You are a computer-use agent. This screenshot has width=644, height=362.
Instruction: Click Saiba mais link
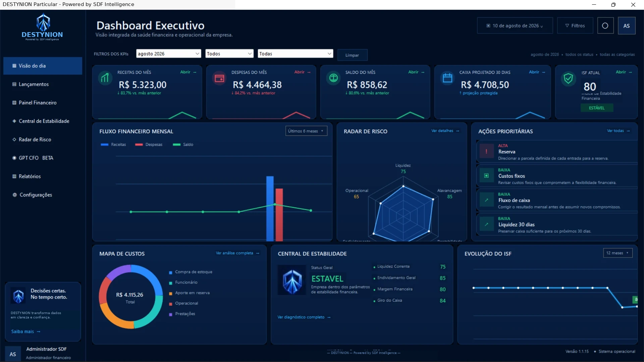point(26,331)
